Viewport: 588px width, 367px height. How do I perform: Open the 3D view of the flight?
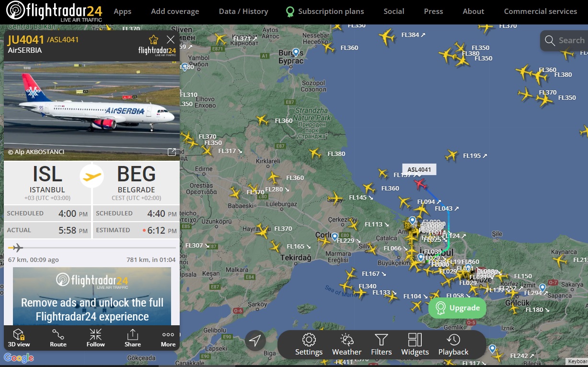[19, 338]
